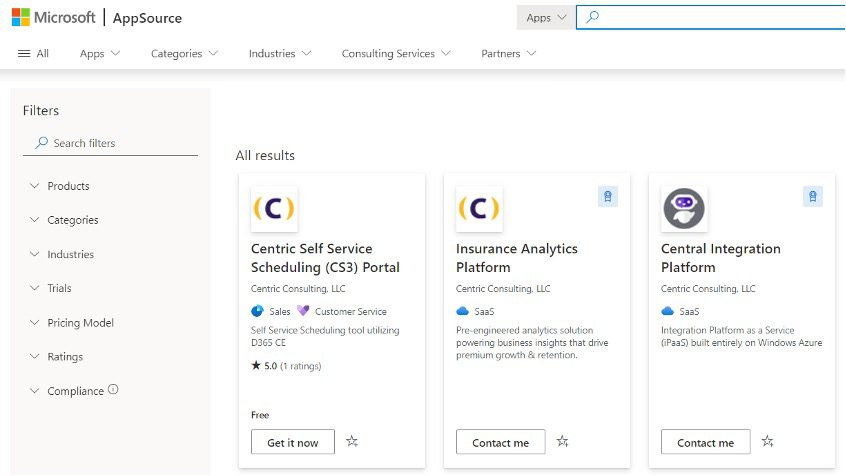Open the Apps search scope dropdown
Image resolution: width=846 pixels, height=476 pixels.
click(x=546, y=17)
